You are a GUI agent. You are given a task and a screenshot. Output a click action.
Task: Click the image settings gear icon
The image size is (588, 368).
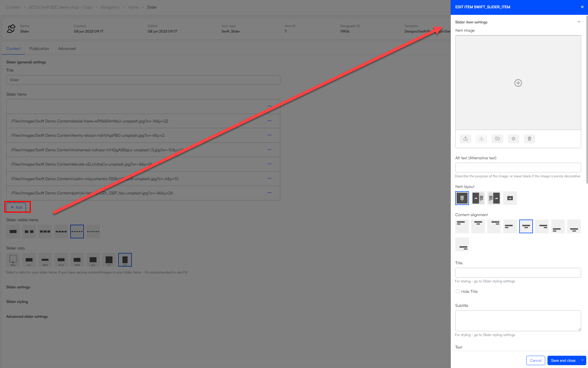pyautogui.click(x=513, y=138)
